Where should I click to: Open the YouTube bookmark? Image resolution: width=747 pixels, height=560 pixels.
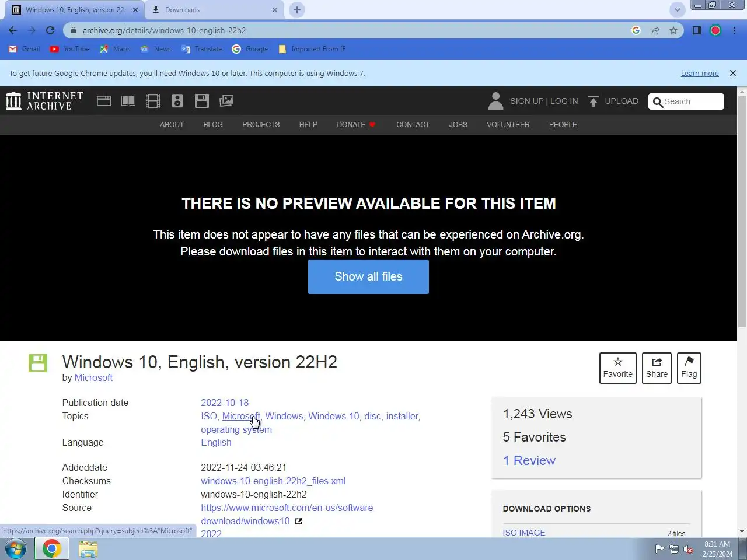tap(69, 49)
